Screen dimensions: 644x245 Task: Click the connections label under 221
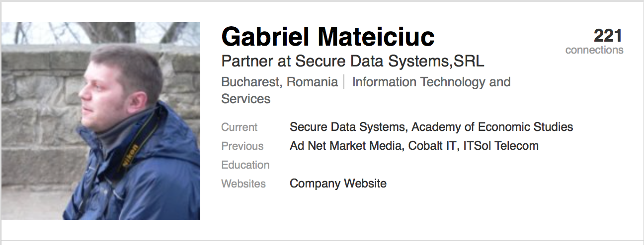tap(594, 50)
